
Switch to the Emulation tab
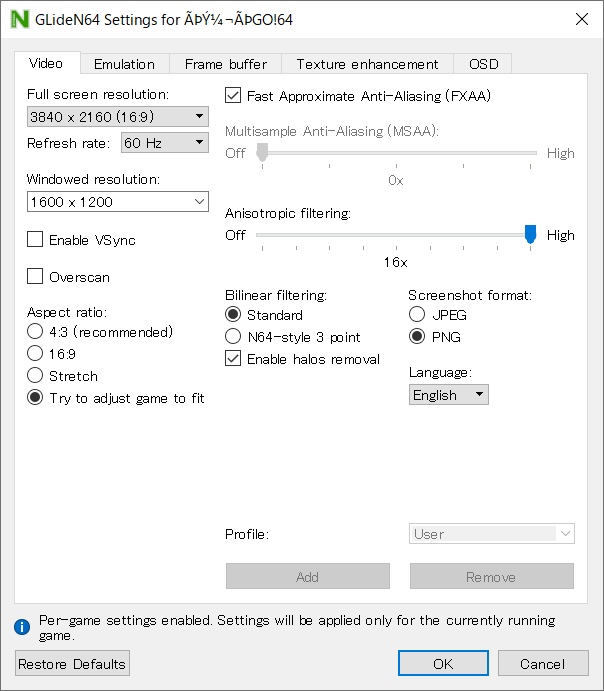(x=124, y=64)
